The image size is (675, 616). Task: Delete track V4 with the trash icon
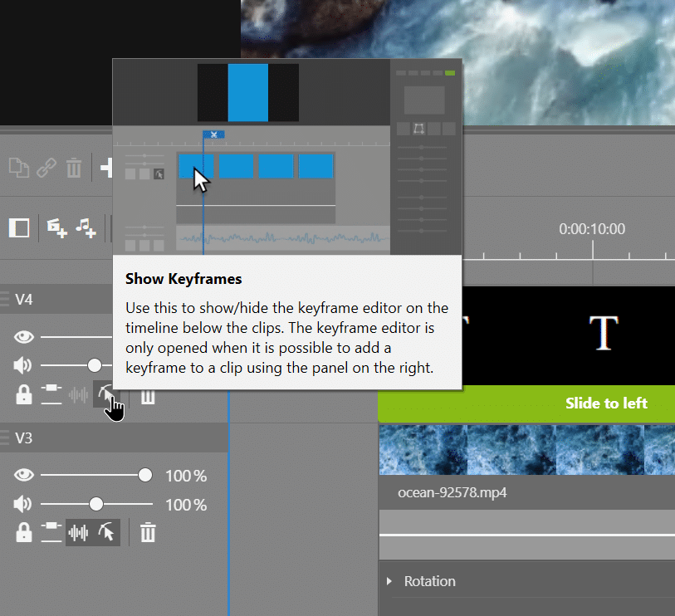point(148,396)
